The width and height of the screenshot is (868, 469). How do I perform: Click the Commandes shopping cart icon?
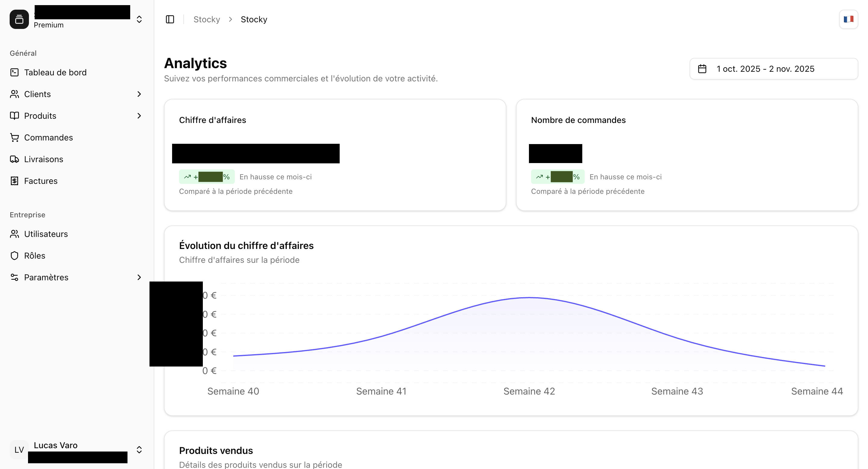click(x=14, y=137)
